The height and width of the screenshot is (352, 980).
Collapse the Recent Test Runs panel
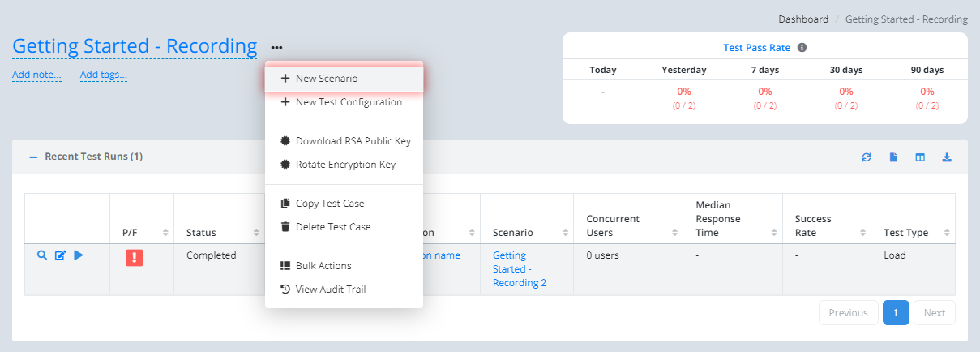(x=34, y=157)
